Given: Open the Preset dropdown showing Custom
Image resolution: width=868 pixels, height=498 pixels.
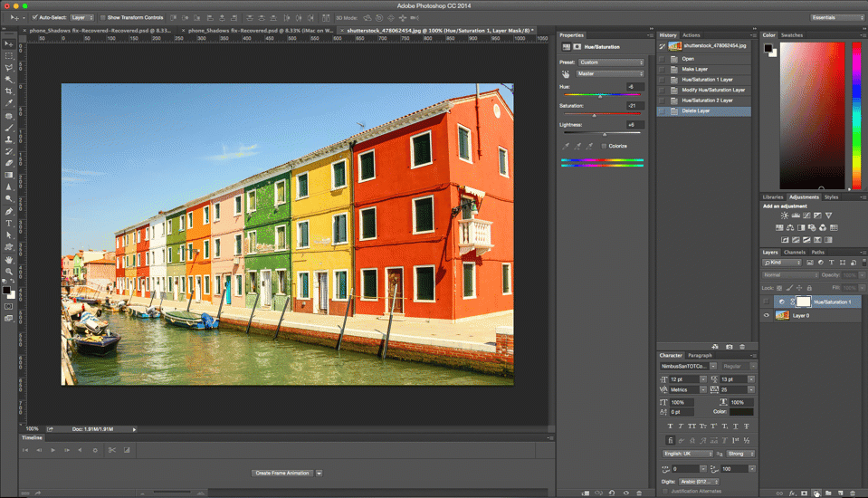Looking at the screenshot, I should click(x=611, y=62).
